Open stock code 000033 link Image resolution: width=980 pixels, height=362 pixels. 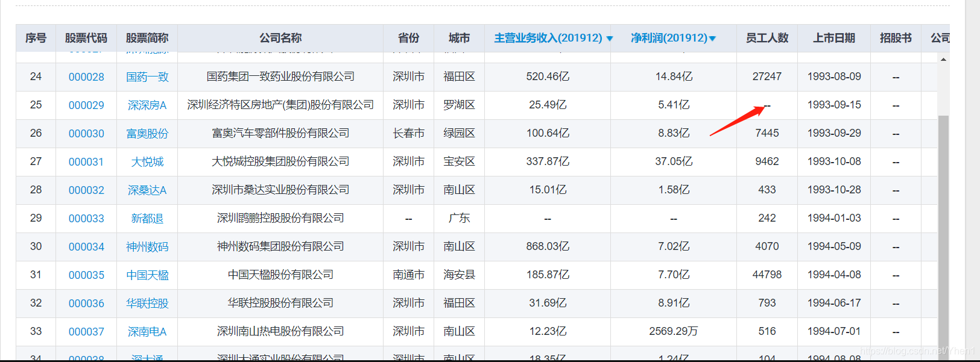point(86,219)
